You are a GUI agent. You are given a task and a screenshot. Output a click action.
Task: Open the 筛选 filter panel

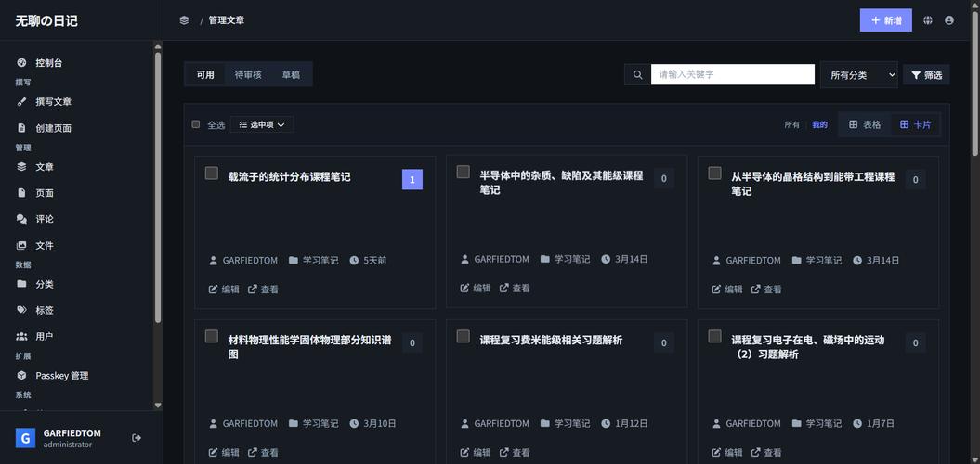point(926,75)
